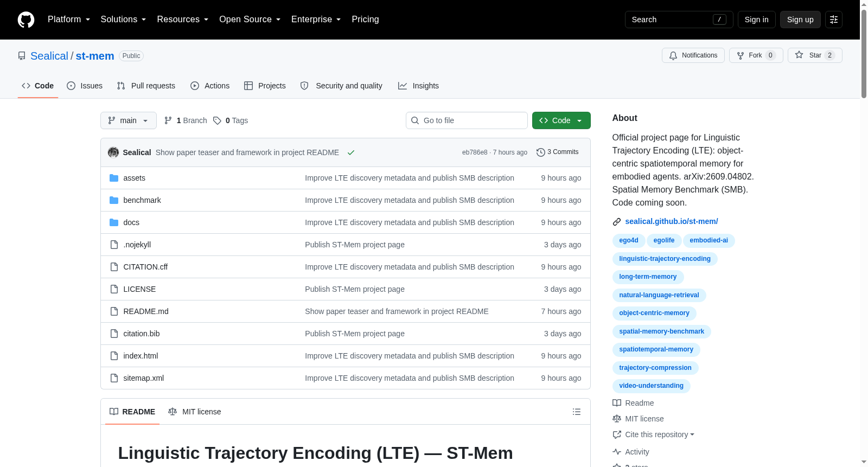Select the trajectory-compression topic tag

(x=655, y=368)
